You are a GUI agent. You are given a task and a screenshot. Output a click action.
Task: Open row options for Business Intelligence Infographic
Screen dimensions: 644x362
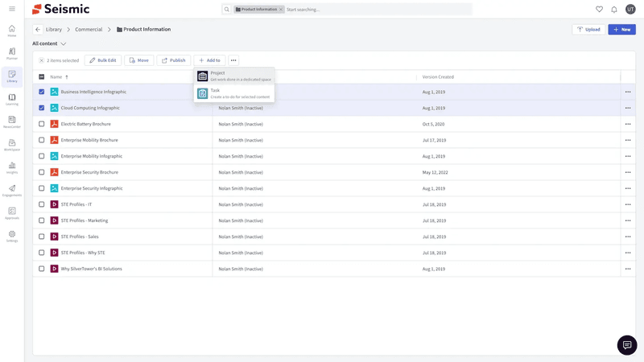[x=628, y=92]
